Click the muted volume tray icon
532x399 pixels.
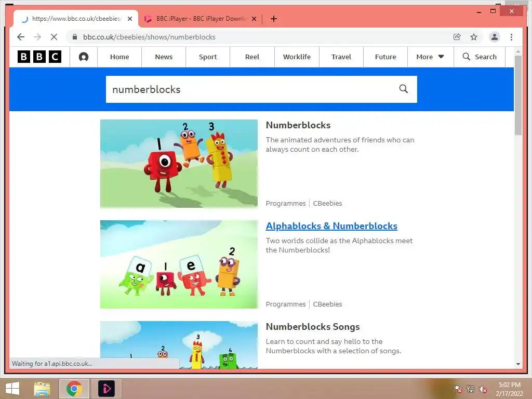[483, 389]
